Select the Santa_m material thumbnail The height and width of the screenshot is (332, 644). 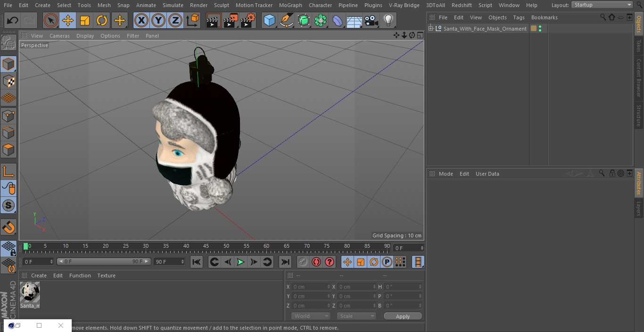click(30, 292)
